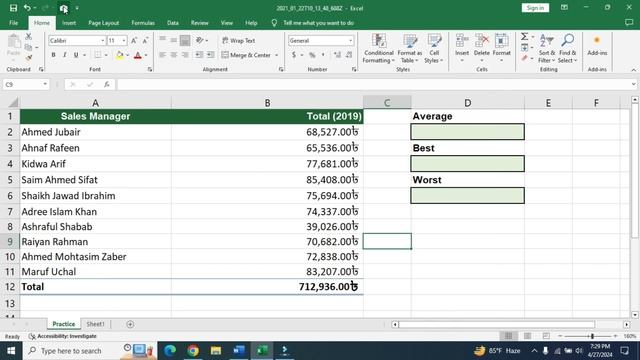The image size is (640, 360).
Task: Open Font Color dropdown arrow
Action: 146,55
